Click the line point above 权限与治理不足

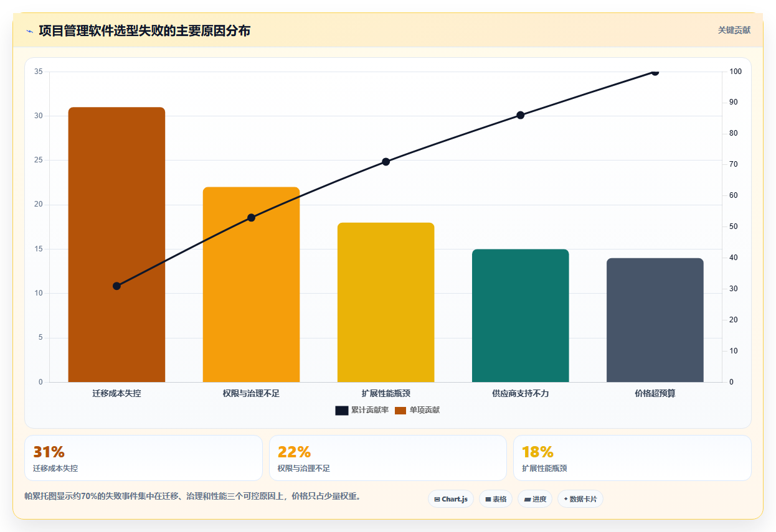(x=251, y=218)
